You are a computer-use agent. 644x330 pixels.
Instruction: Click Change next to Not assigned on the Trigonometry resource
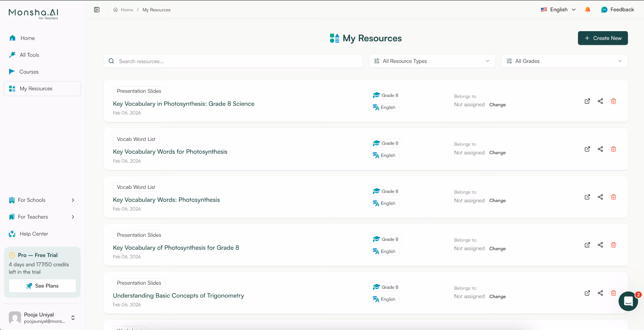coord(497,296)
